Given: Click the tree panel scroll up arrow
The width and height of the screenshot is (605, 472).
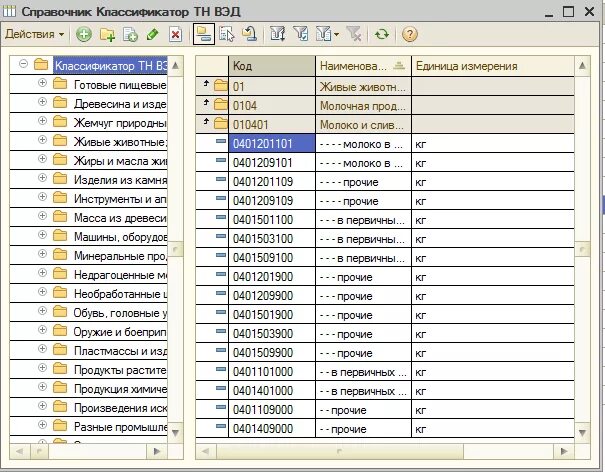Looking at the screenshot, I should point(176,66).
